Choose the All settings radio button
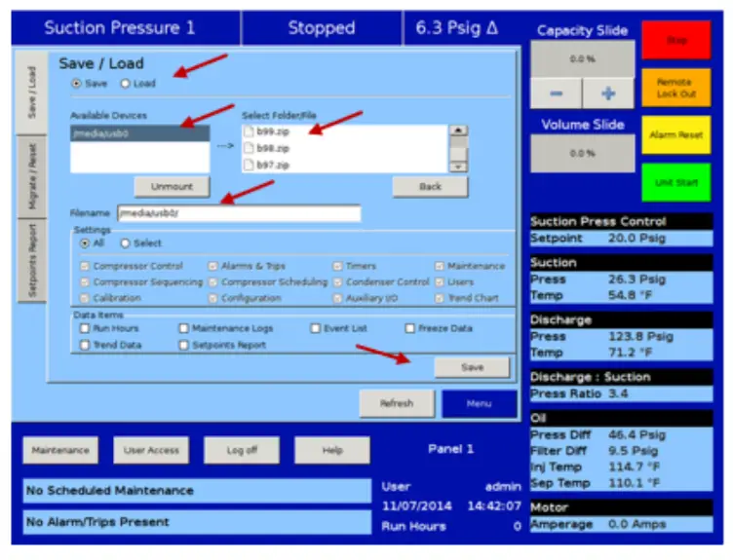 (85, 243)
